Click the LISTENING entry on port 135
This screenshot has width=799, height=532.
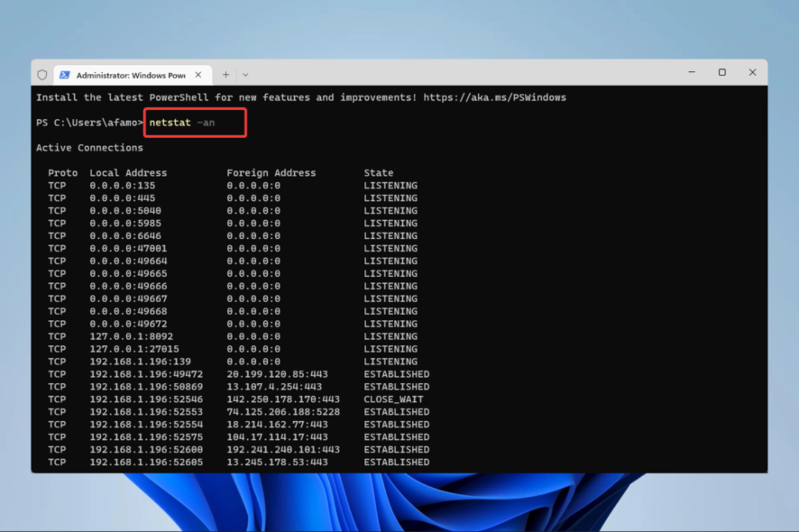pyautogui.click(x=391, y=185)
